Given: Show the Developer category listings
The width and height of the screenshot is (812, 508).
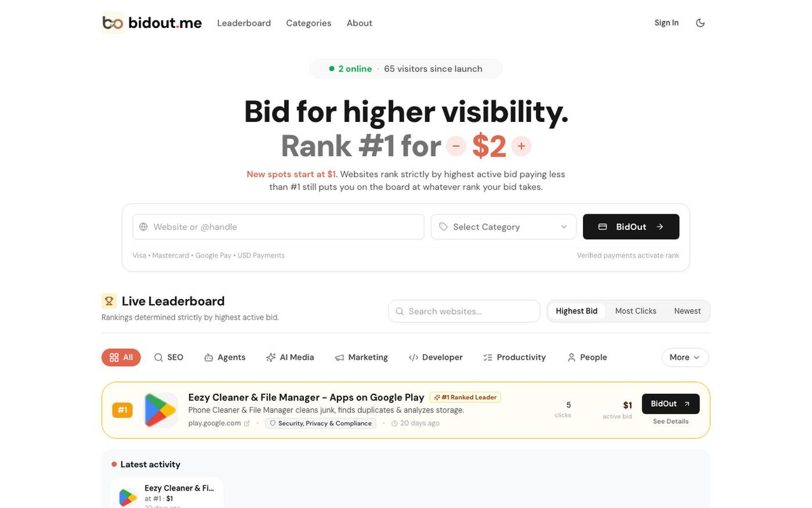Looking at the screenshot, I should pos(436,357).
